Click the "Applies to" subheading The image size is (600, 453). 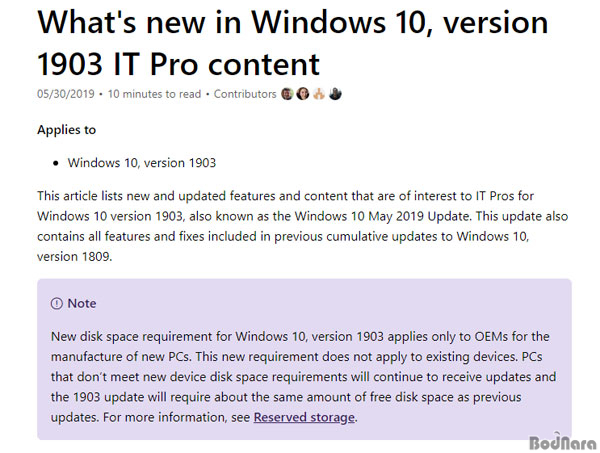pos(67,130)
